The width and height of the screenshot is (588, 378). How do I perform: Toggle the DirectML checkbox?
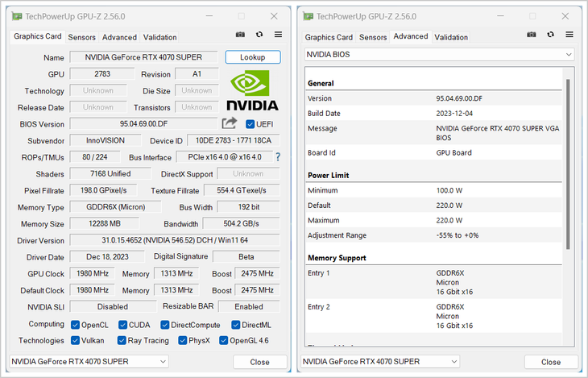(x=235, y=325)
